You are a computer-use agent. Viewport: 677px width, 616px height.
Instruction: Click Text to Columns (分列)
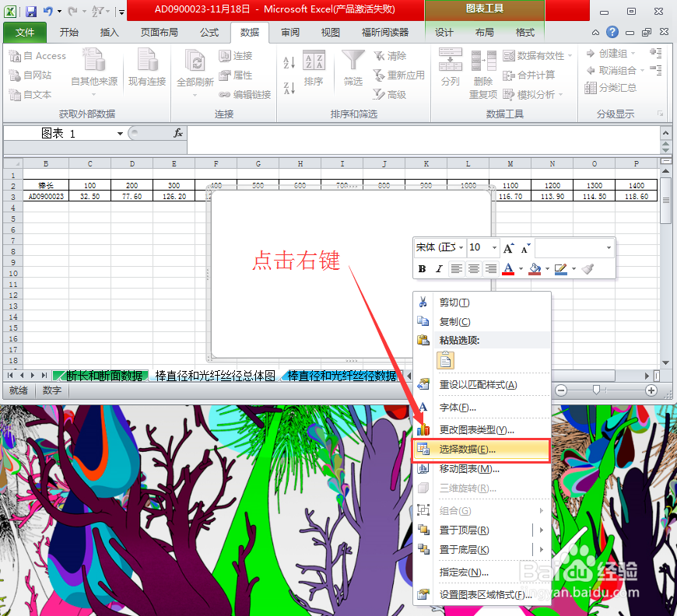pos(451,68)
